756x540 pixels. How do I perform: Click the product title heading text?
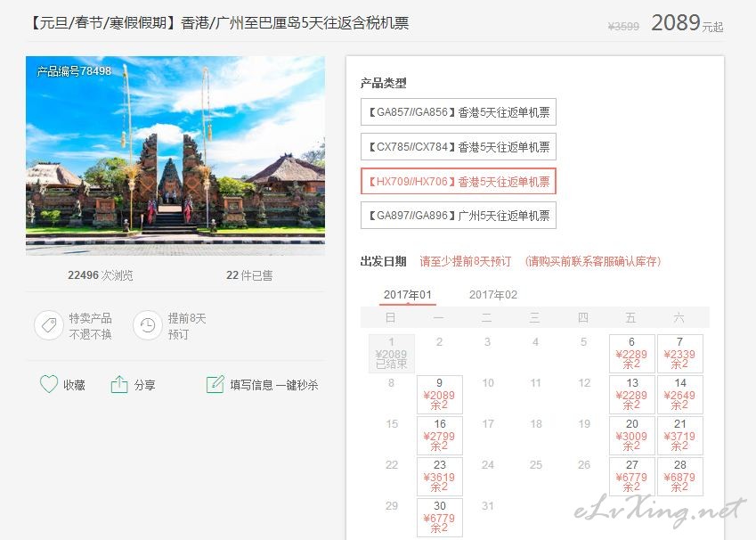[218, 22]
